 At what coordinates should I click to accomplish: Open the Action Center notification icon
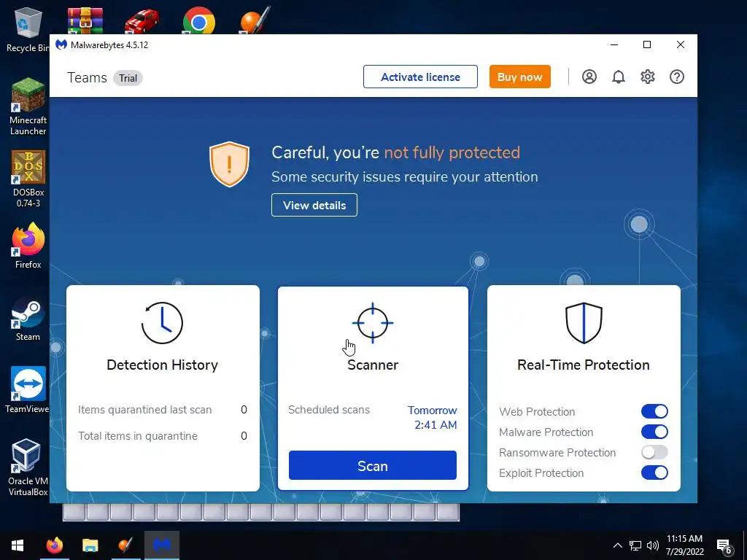[724, 547]
